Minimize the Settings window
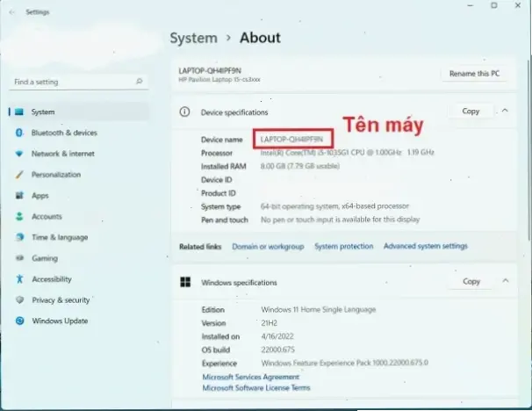The height and width of the screenshot is (411, 532). tap(471, 5)
